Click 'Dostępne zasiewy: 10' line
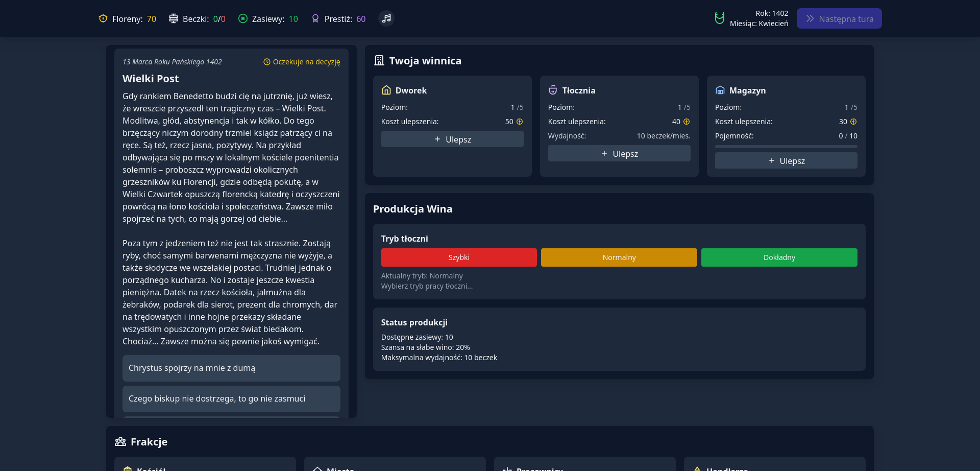Image resolution: width=980 pixels, height=471 pixels. click(417, 337)
